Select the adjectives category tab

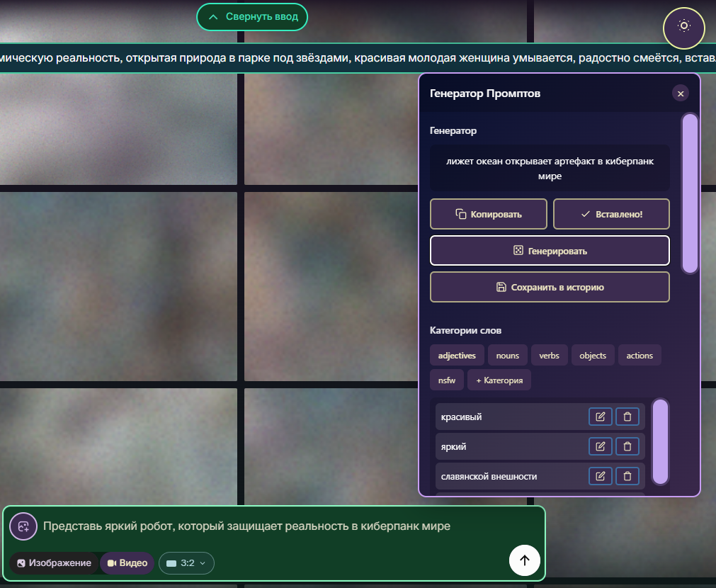[x=457, y=355]
